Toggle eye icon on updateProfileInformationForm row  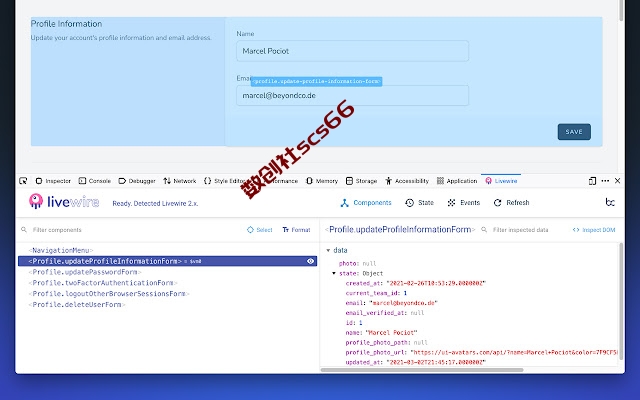point(311,261)
